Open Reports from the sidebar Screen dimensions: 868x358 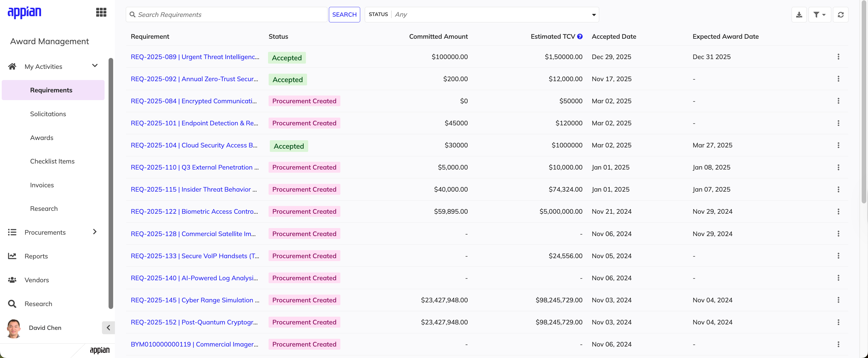[x=36, y=256]
